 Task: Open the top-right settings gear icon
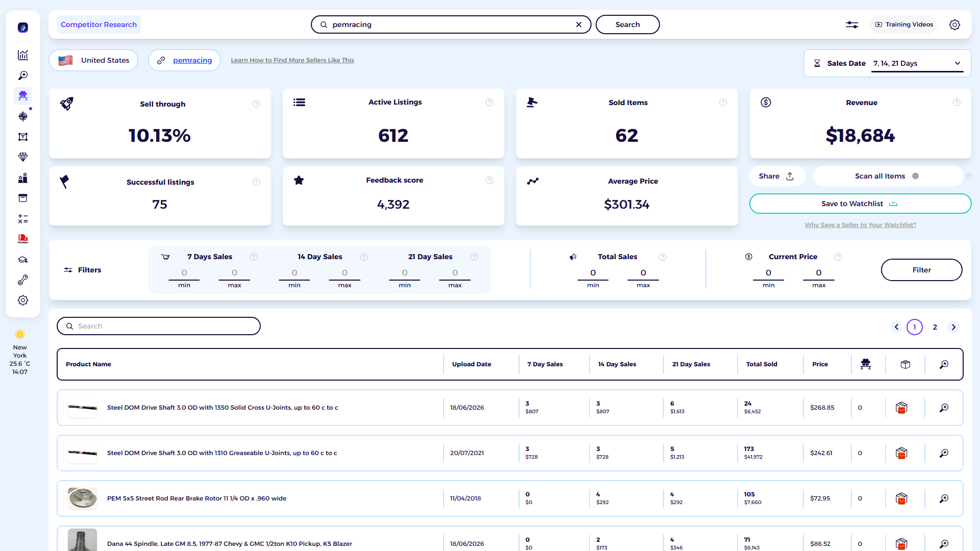click(954, 24)
